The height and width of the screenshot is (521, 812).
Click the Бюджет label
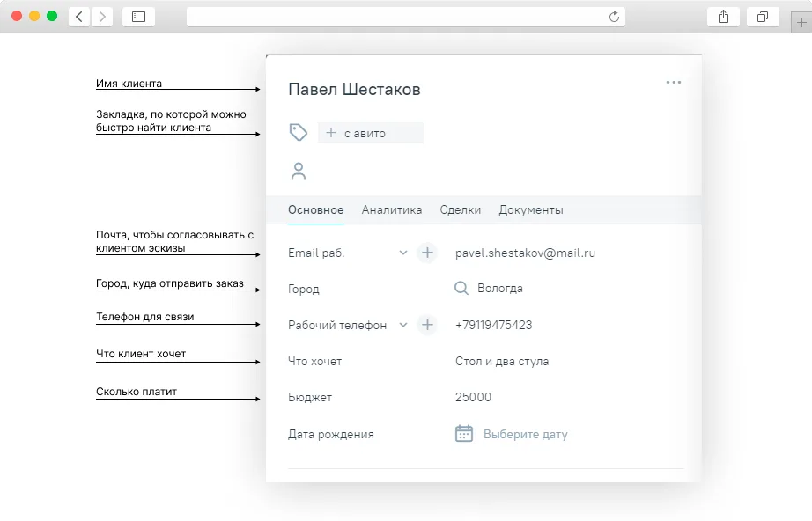[310, 397]
